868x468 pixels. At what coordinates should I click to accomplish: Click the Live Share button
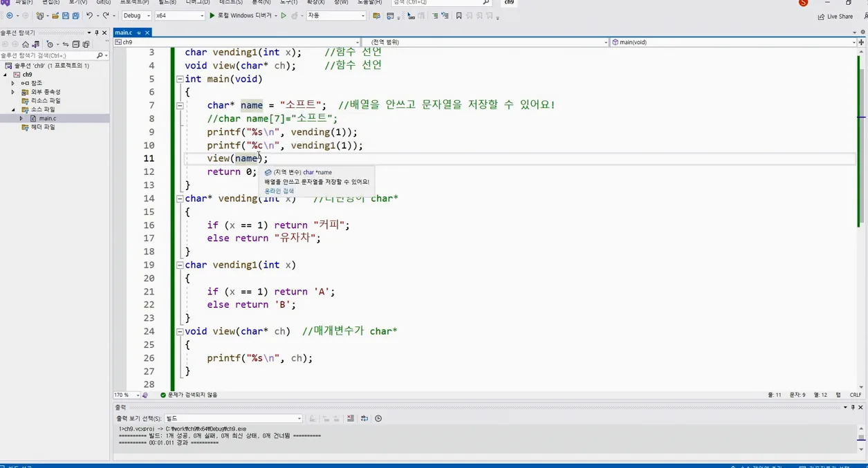tap(835, 16)
